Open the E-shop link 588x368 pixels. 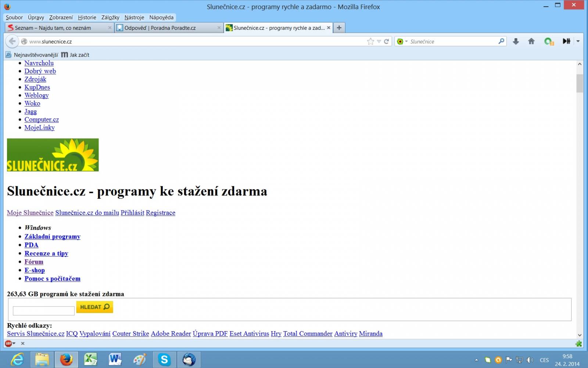35,270
